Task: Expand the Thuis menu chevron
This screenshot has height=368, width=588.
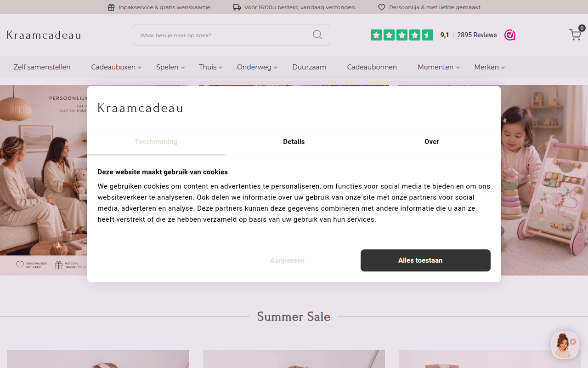Action: coord(220,68)
